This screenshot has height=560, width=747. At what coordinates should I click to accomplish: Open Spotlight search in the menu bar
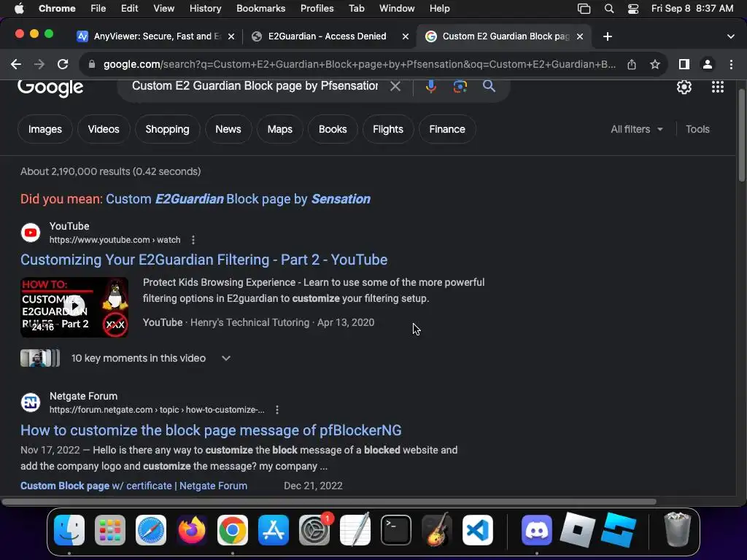pos(609,9)
